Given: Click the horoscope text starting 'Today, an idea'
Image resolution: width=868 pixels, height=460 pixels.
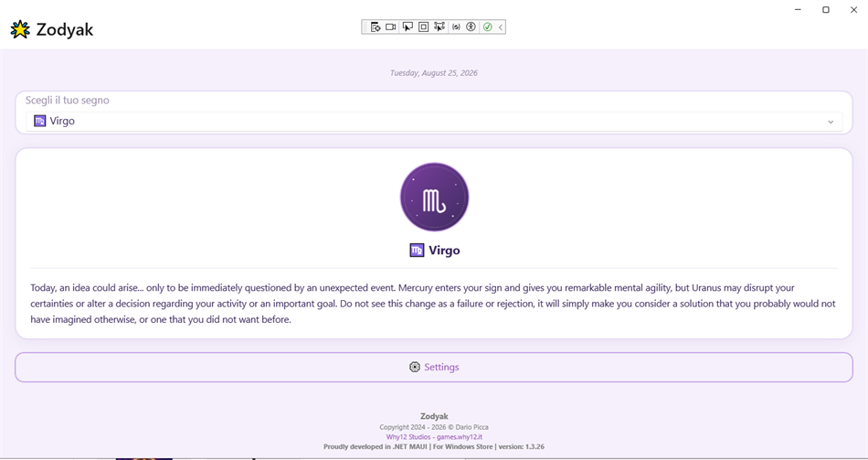Looking at the screenshot, I should [x=434, y=304].
